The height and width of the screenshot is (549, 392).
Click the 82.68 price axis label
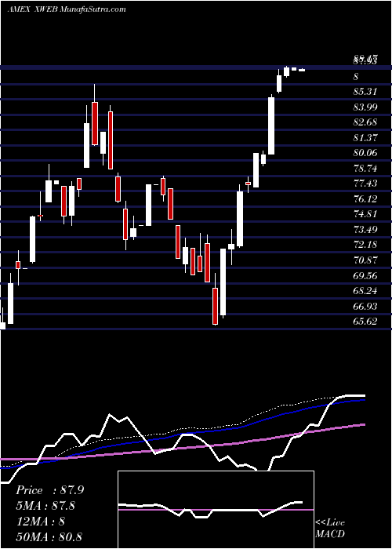[365, 122]
